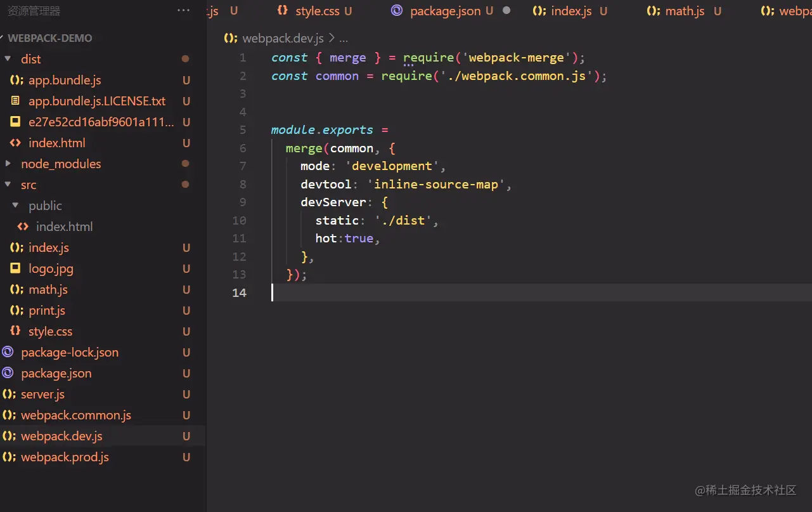Click the 'inline-source-map' devtool value

(436, 185)
